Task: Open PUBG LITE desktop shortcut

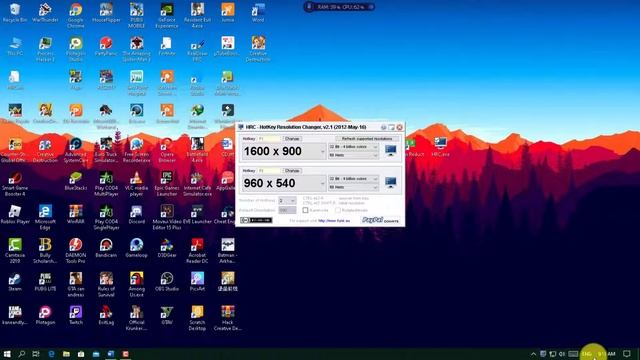Action: 45,282
